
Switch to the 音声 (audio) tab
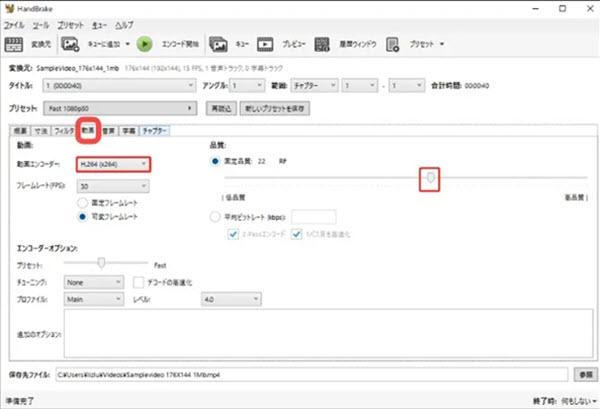point(109,130)
